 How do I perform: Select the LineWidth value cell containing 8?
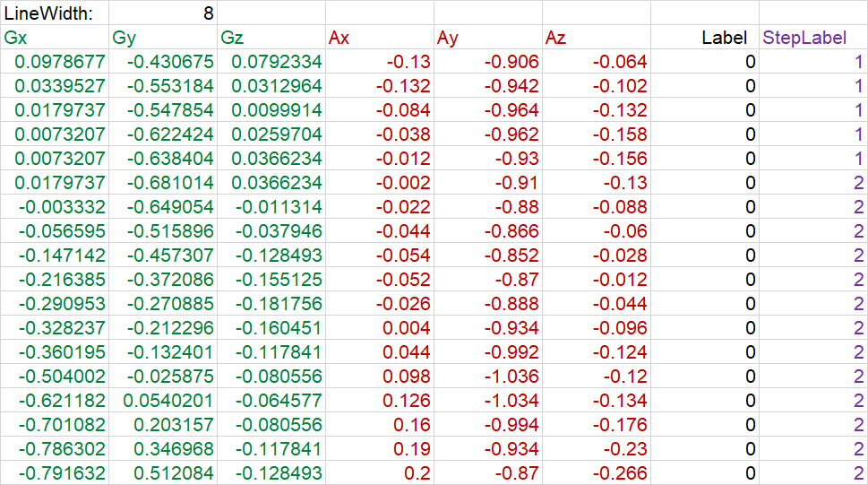pyautogui.click(x=163, y=13)
